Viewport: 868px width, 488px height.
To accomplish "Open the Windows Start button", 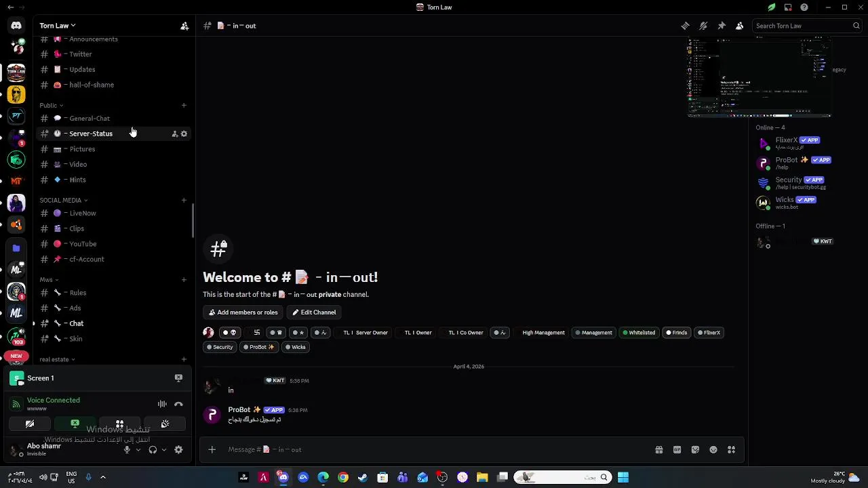I will point(623,478).
